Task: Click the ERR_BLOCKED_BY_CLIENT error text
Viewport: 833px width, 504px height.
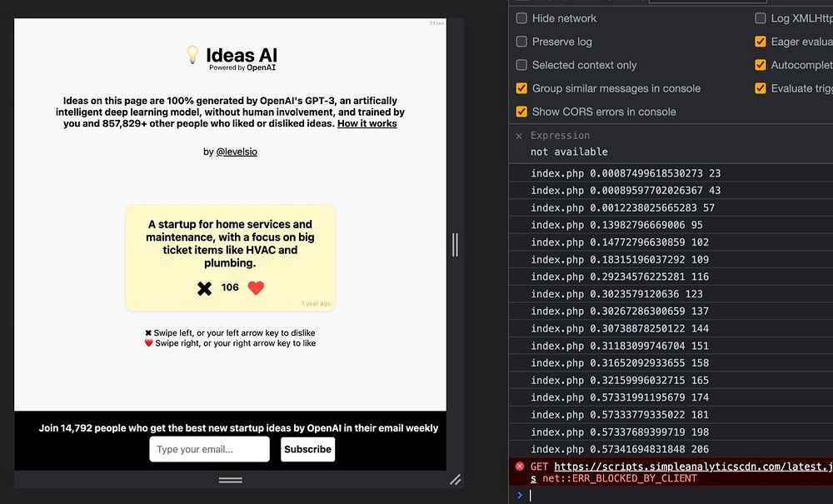Action: [620, 478]
